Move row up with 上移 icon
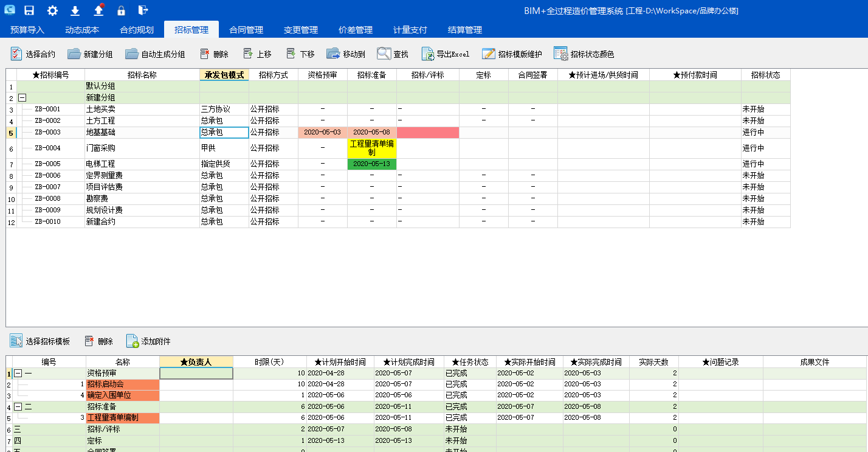The width and height of the screenshot is (868, 452). tap(247, 54)
